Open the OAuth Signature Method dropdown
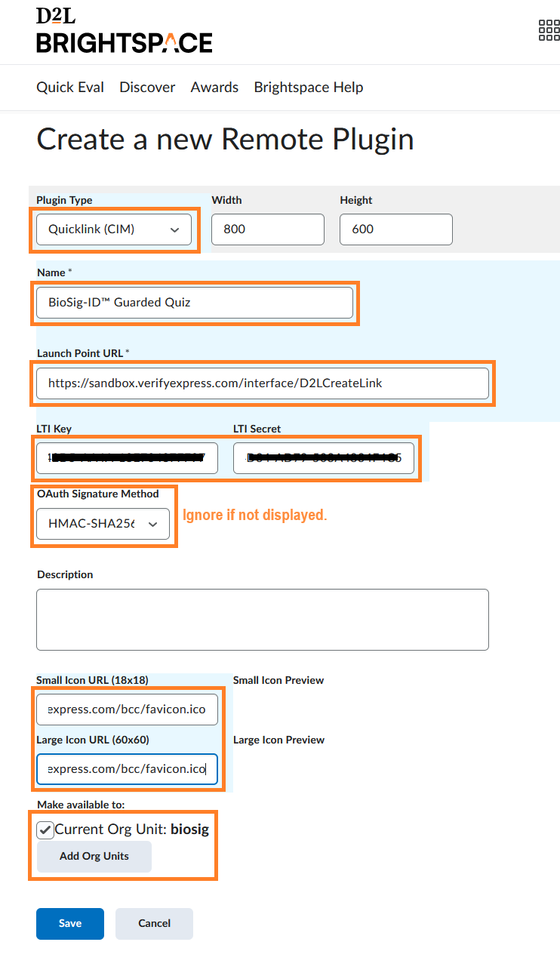 [x=103, y=524]
